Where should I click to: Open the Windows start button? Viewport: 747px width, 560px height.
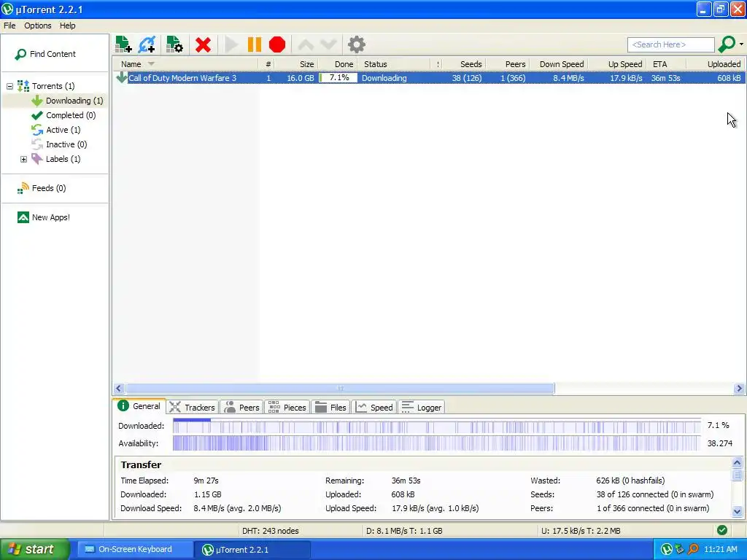(35, 550)
